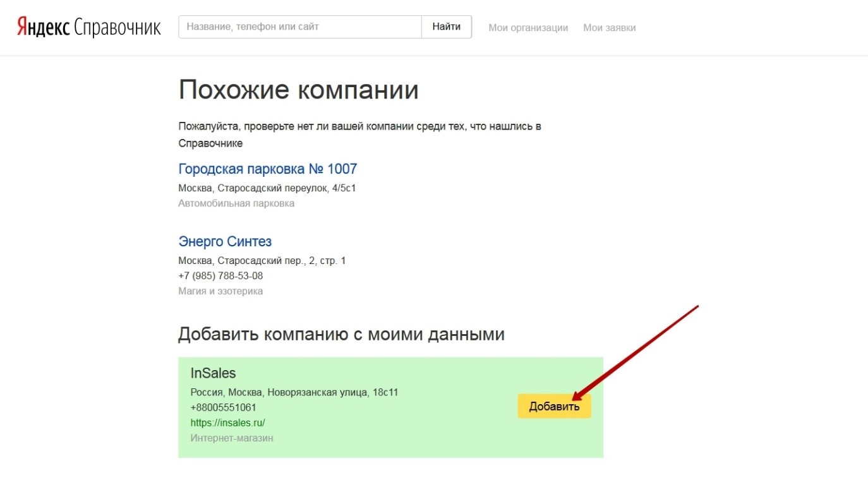Open the Городская парковка № 1007 link

point(268,169)
